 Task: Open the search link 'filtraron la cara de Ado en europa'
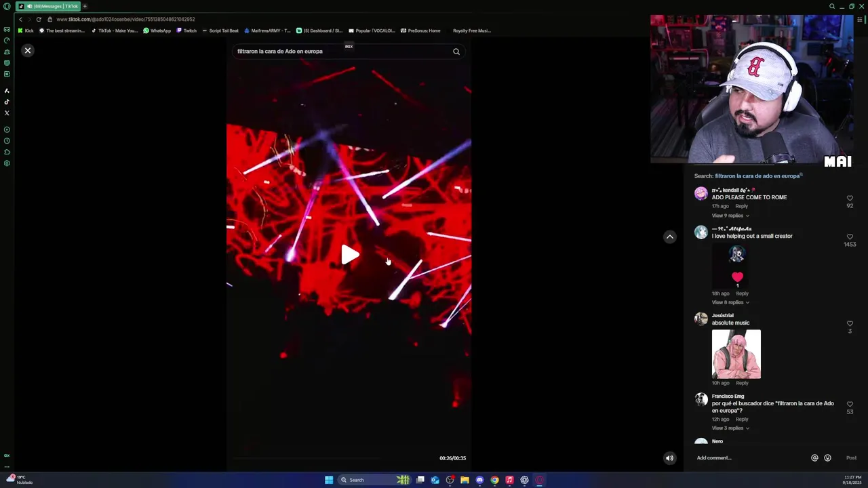[758, 176]
